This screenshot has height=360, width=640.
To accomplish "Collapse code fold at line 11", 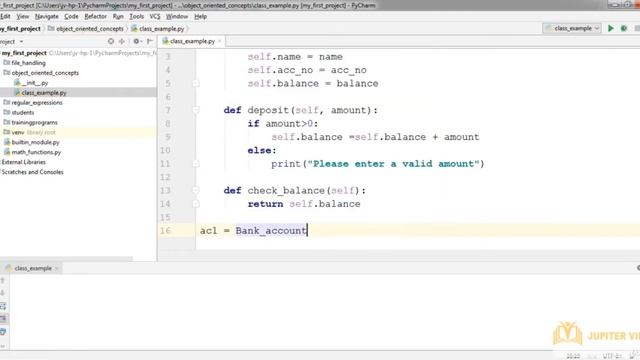I will [196, 164].
